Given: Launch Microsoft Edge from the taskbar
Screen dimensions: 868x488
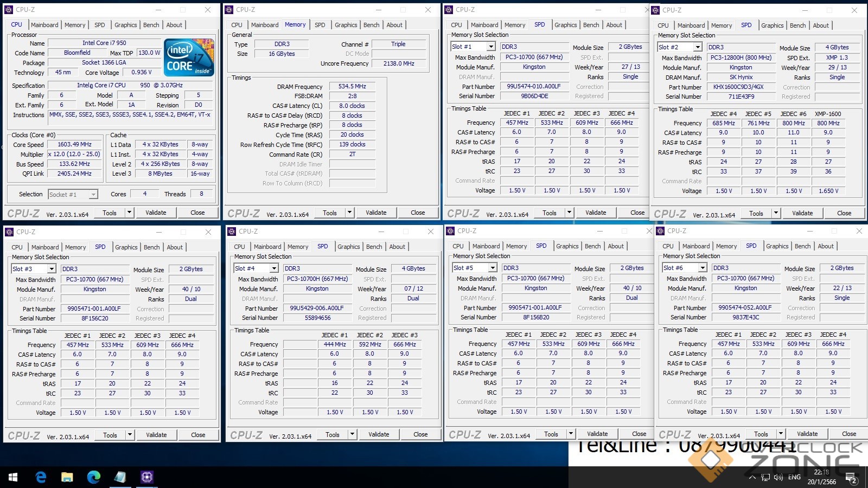Looking at the screenshot, I should (x=94, y=477).
